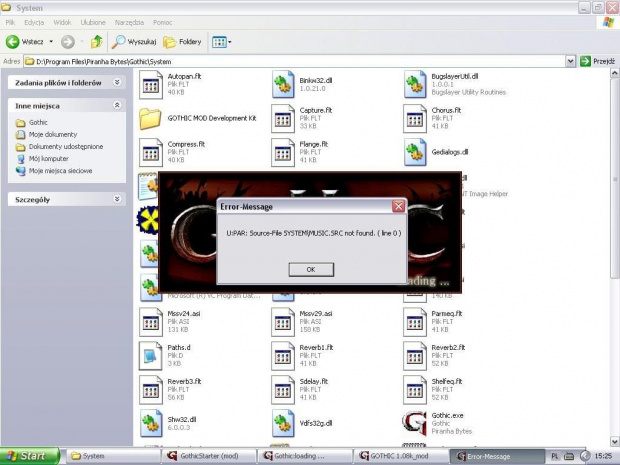Select the BugslayerUtil.dll file icon
Viewport: 620px width, 465px height.
[415, 85]
